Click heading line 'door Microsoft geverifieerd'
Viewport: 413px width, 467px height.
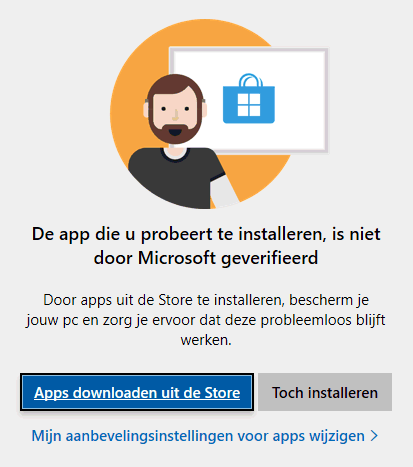[x=206, y=258]
